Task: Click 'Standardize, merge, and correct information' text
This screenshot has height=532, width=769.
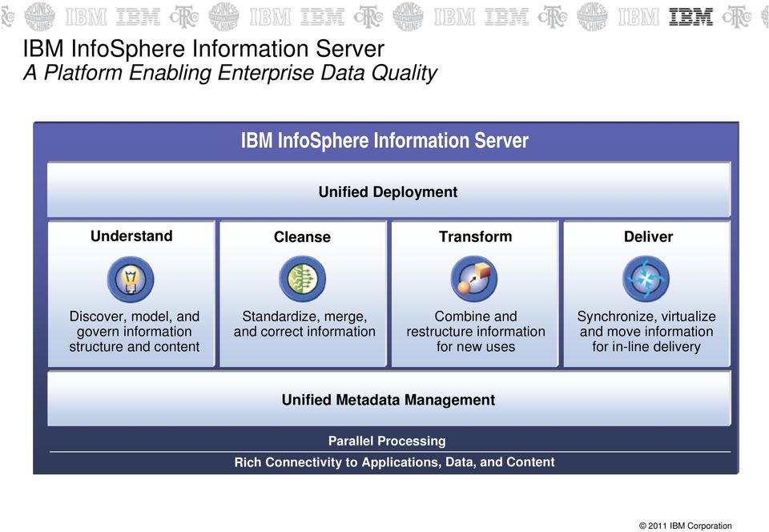Action: point(304,324)
